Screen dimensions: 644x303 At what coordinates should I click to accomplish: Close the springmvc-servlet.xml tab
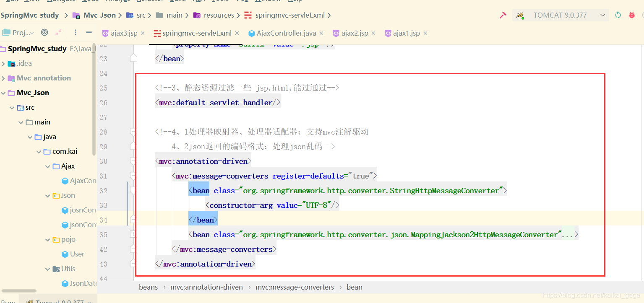[237, 33]
